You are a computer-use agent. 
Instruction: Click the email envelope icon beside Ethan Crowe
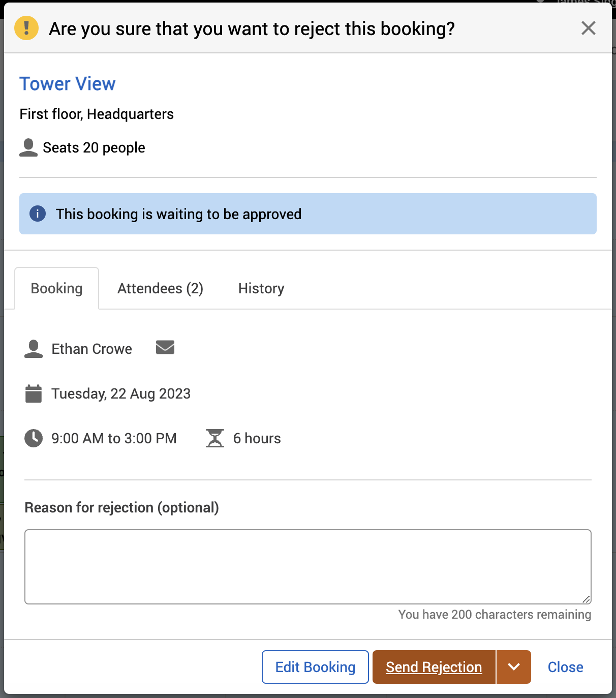pos(165,348)
